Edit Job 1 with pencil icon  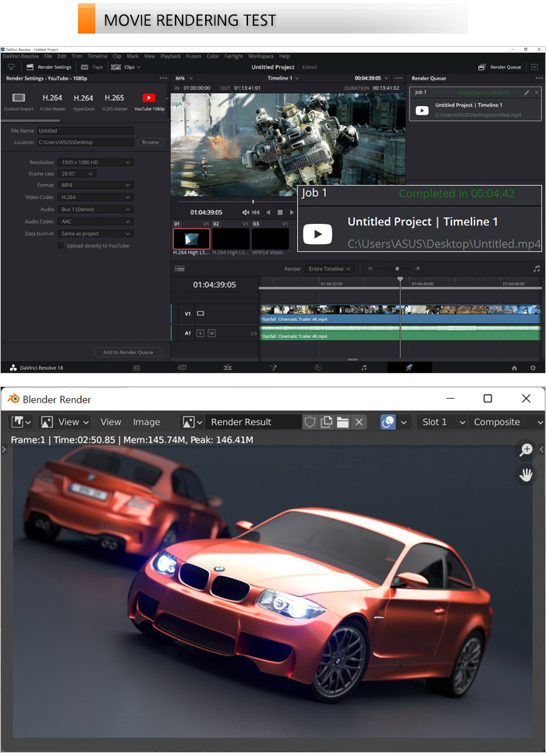point(526,92)
